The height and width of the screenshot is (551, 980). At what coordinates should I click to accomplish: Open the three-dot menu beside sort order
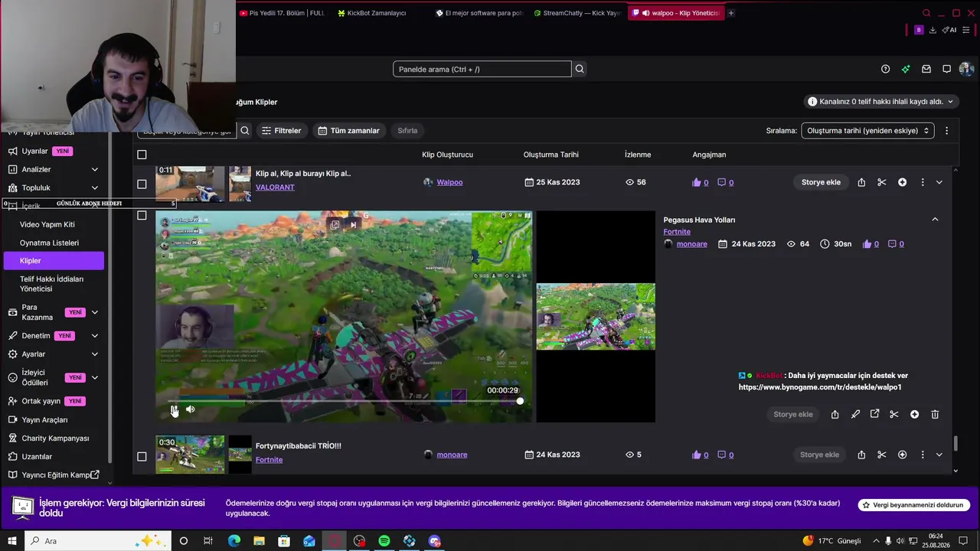click(947, 131)
